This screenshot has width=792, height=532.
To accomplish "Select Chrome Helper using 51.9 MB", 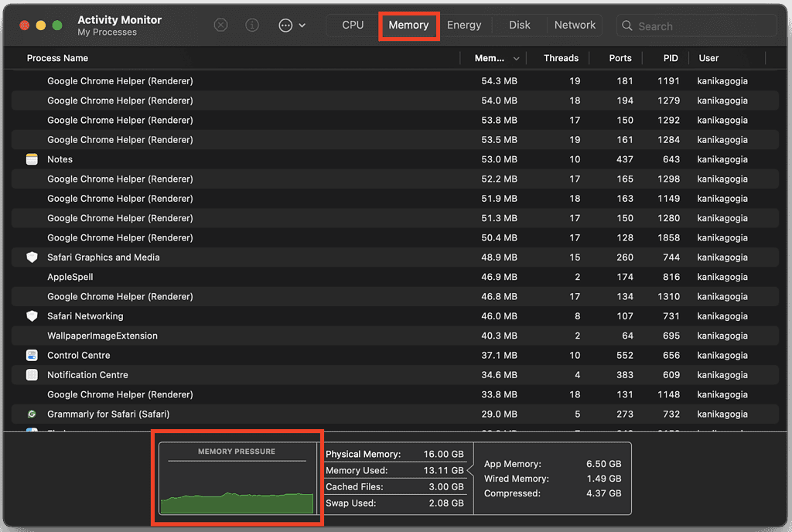I will coord(395,199).
